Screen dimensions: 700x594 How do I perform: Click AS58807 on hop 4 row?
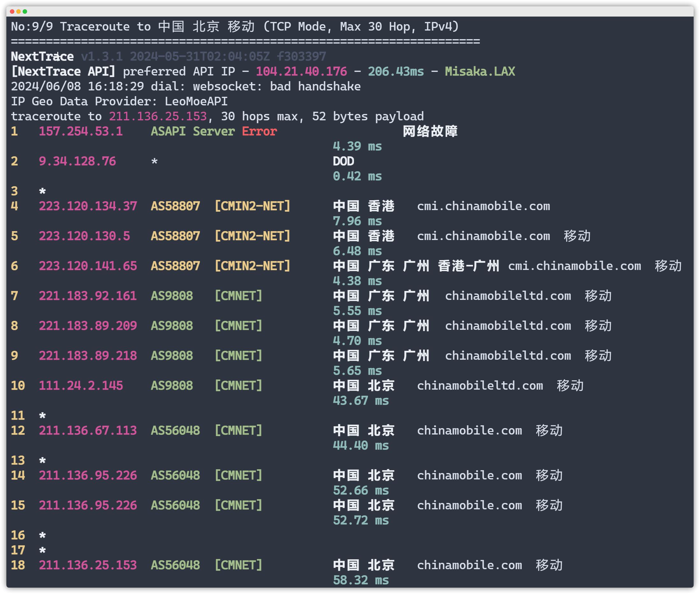pyautogui.click(x=175, y=206)
